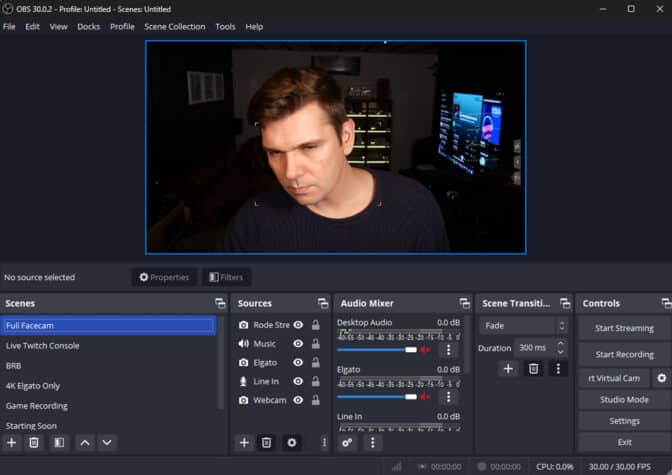Image resolution: width=672 pixels, height=475 pixels.
Task: Add a new source with plus icon
Action: coord(244,442)
